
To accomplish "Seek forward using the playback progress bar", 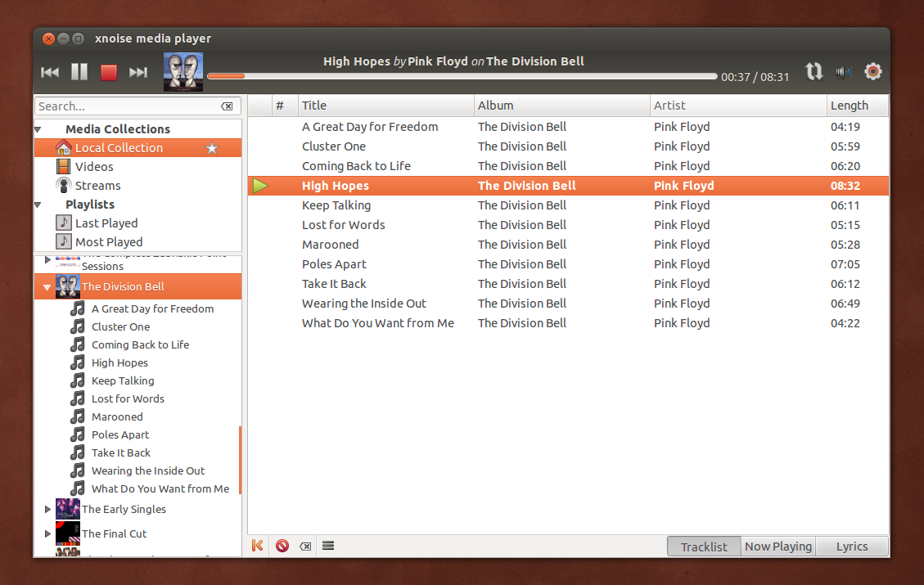I will pos(491,75).
